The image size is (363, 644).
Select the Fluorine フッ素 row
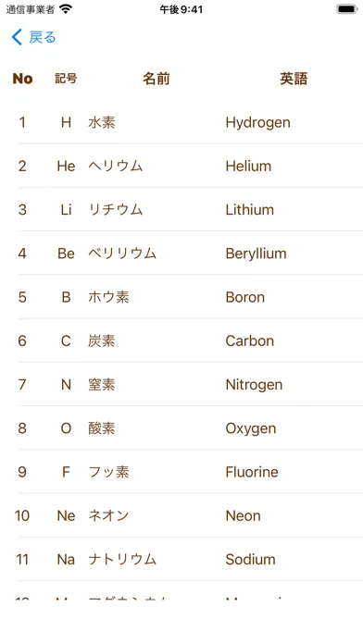pos(181,472)
